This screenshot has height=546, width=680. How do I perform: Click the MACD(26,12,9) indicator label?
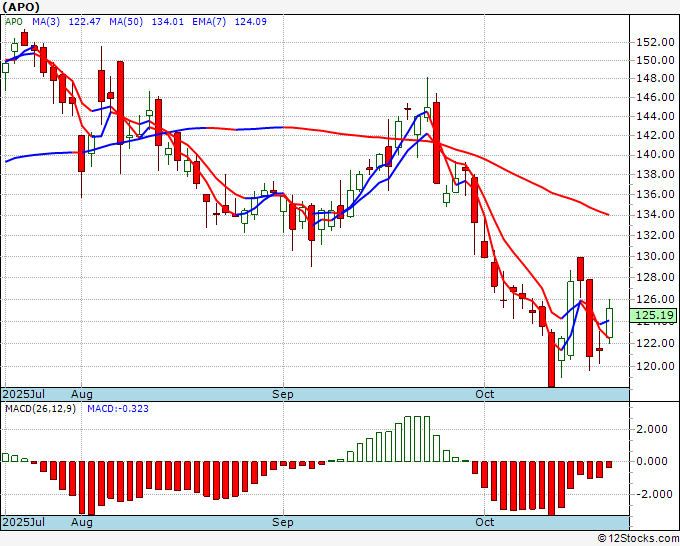point(40,409)
